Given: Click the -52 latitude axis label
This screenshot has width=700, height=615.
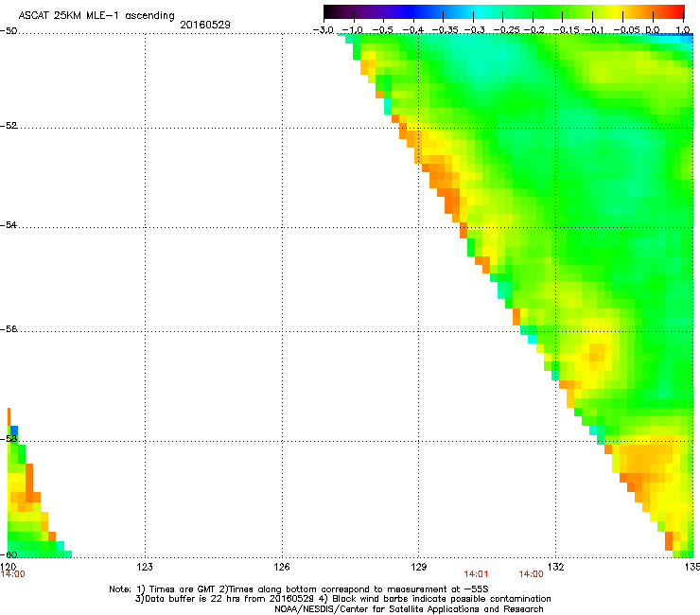Looking at the screenshot, I should pos(9,126).
